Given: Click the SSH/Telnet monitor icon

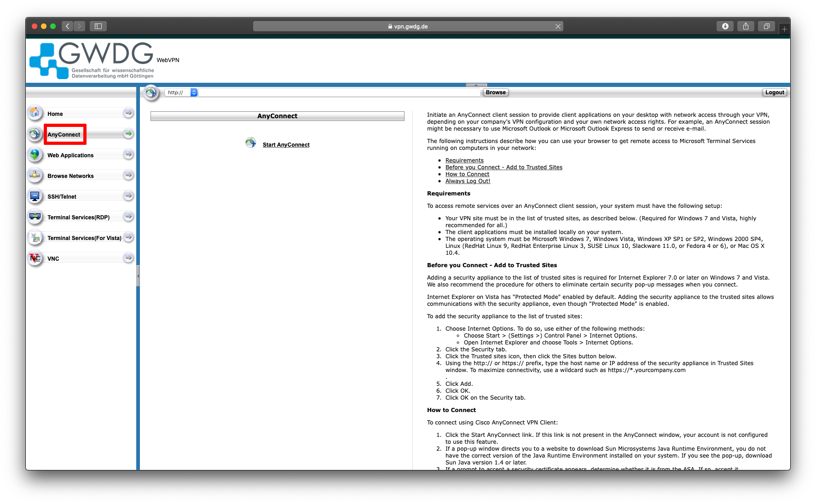Looking at the screenshot, I should point(35,195).
